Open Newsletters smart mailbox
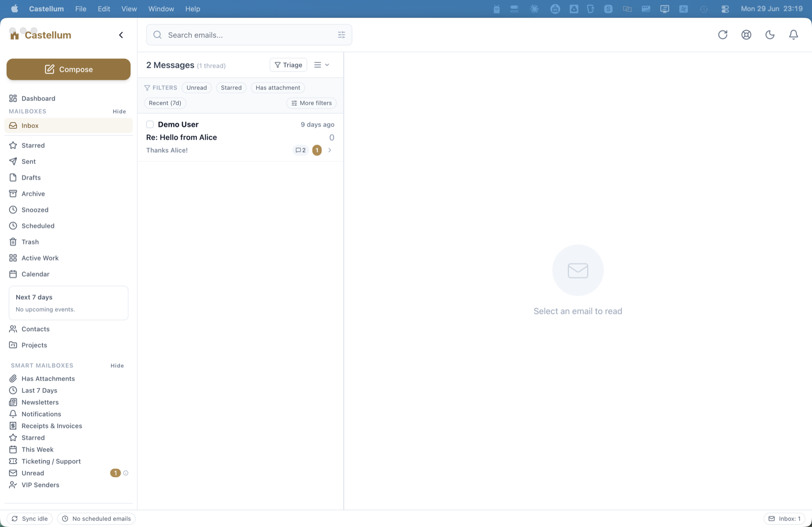Viewport: 812px width, 527px height. [69, 402]
